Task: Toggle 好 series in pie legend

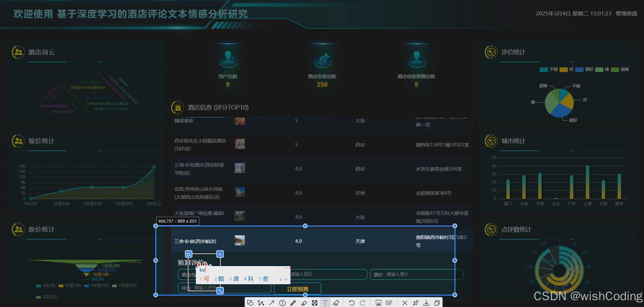Action: tap(567, 69)
